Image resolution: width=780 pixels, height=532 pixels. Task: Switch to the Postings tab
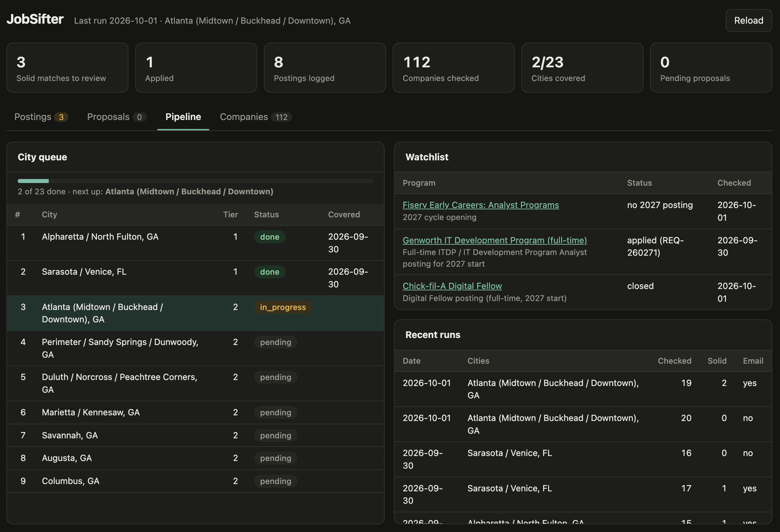click(41, 117)
